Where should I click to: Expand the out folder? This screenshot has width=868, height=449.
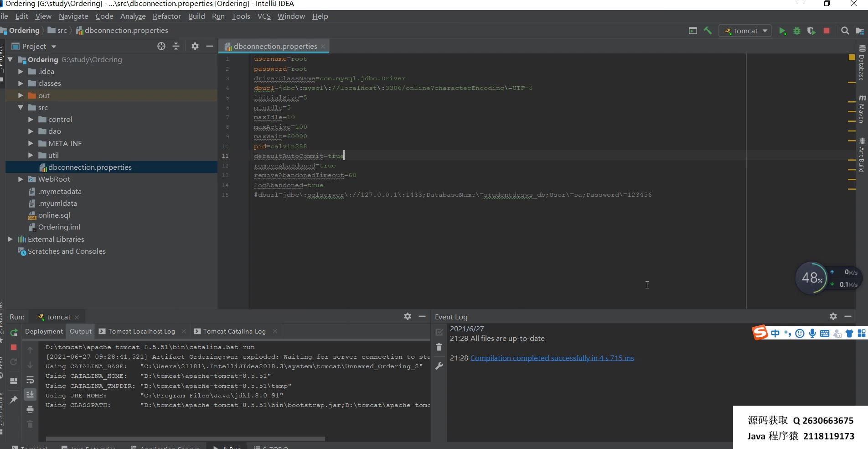[x=21, y=95]
